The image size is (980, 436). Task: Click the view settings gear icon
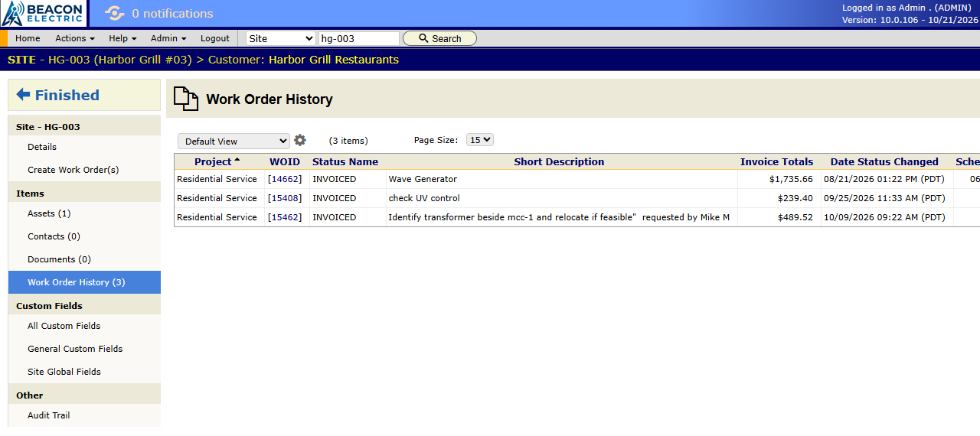[300, 140]
